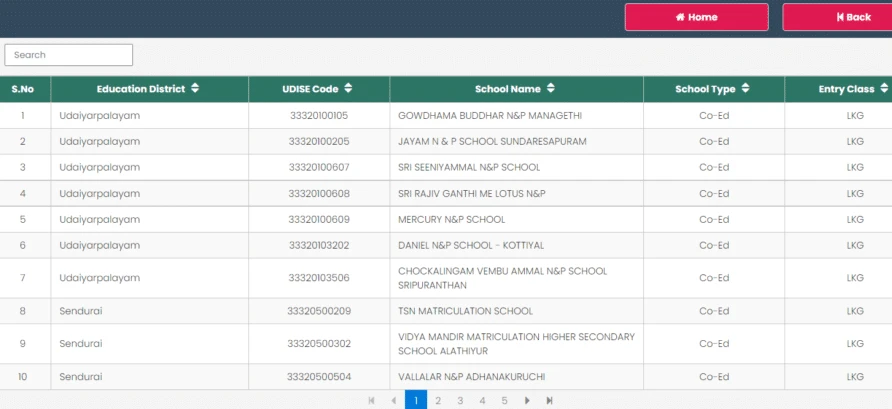Click UDISE code 33320100105
The height and width of the screenshot is (409, 892).
(x=319, y=115)
